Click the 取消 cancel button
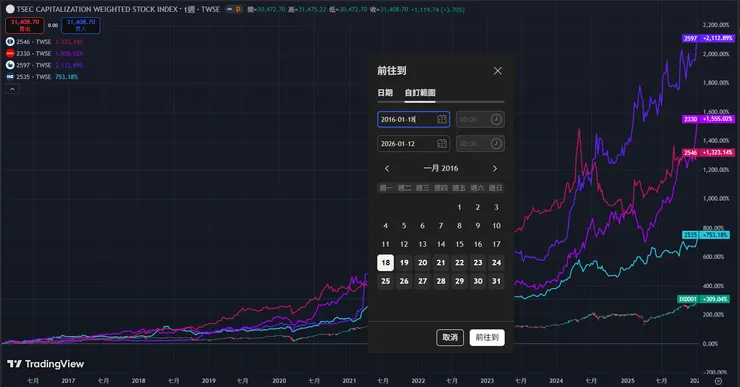The width and height of the screenshot is (740, 387). [x=450, y=337]
